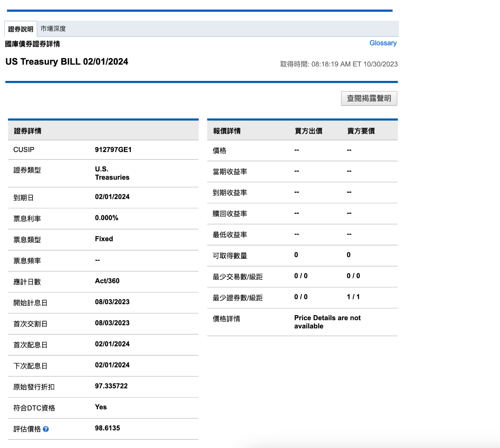Image resolution: width=500 pixels, height=448 pixels.
Task: Select the 開始計息日 date 08/03/2023
Action: [x=112, y=301]
